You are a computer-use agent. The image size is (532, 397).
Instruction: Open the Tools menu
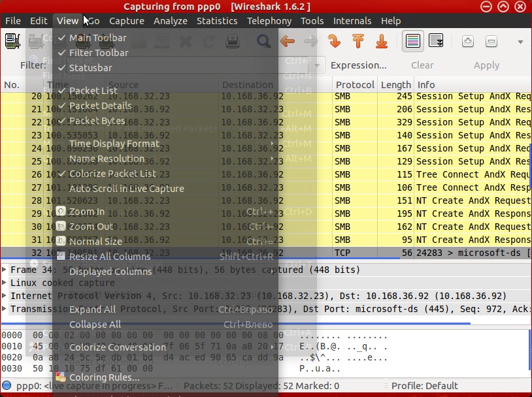pos(312,21)
